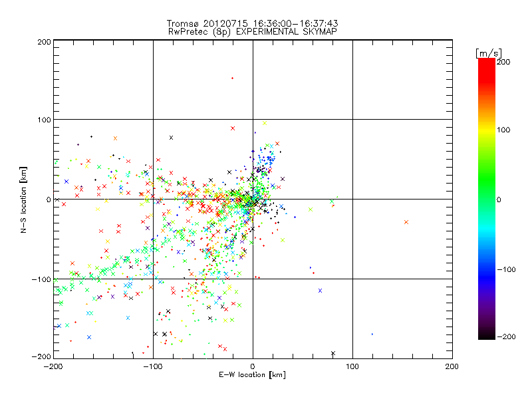532x399 pixels.
Task: Click the 200 tick label on N-S axis
Action: [45, 42]
